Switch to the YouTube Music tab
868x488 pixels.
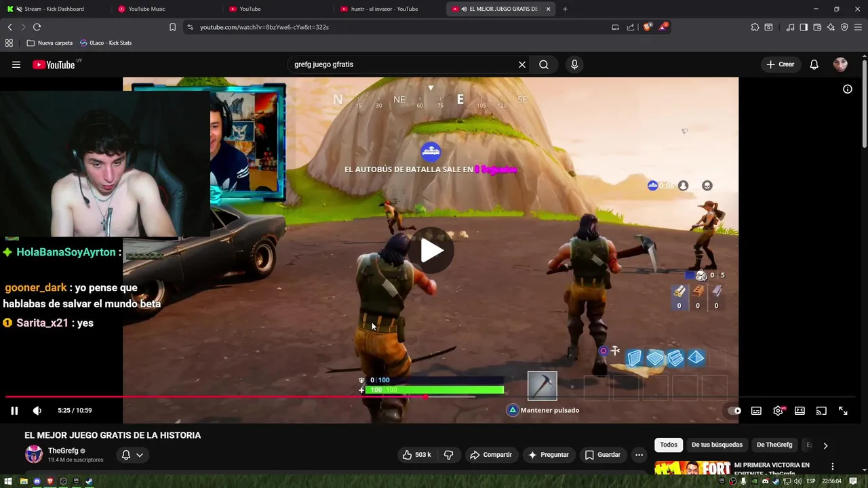[146, 9]
